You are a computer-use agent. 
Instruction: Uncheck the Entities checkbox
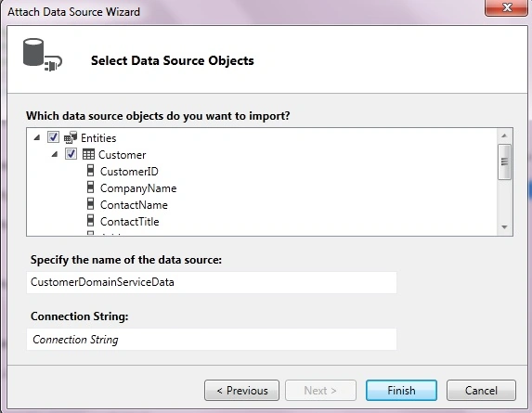tap(53, 137)
